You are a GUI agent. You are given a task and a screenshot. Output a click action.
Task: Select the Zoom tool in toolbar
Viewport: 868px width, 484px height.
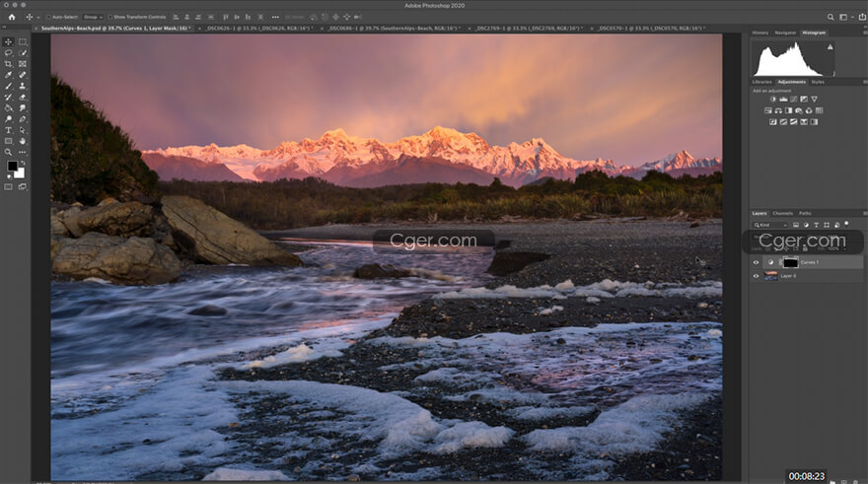[x=9, y=152]
